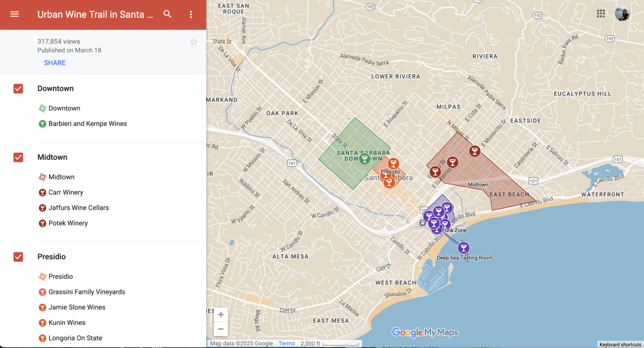The image size is (644, 348).
Task: Zoom out with the minus button
Action: pos(221,329)
